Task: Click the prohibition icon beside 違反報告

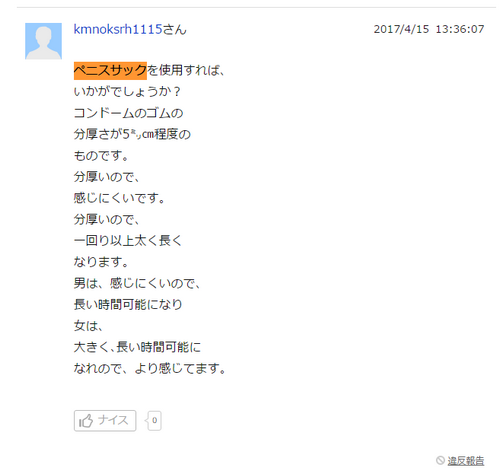Action: pyautogui.click(x=440, y=460)
